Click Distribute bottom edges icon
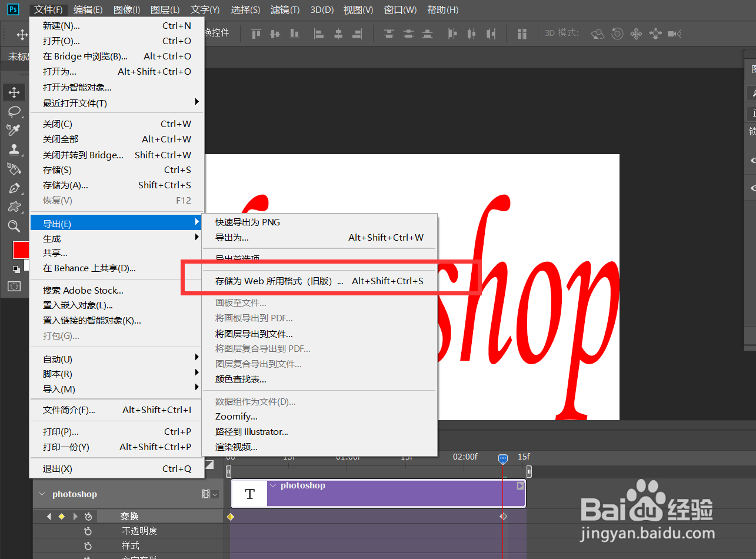 (428, 34)
